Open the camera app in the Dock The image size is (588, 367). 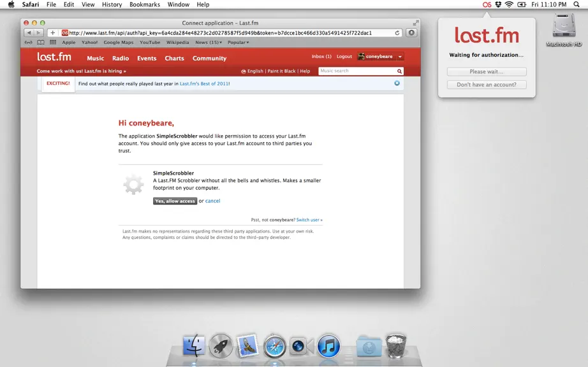302,345
